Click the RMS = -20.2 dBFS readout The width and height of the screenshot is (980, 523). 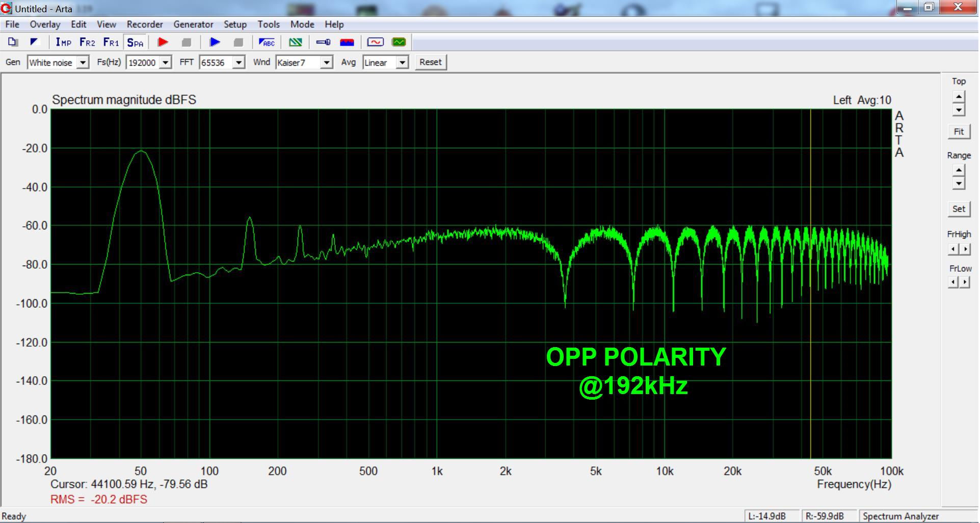click(99, 500)
